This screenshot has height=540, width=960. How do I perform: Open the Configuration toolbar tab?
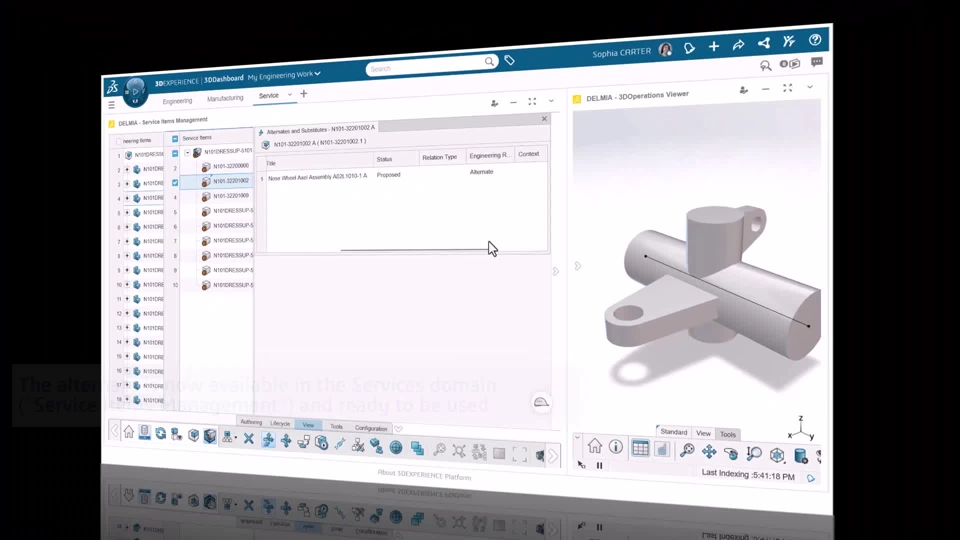(x=370, y=428)
